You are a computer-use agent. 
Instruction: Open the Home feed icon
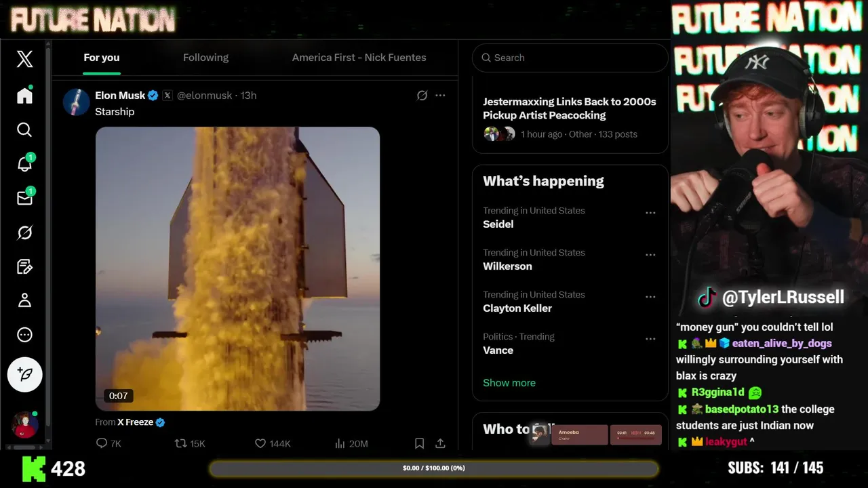pyautogui.click(x=24, y=96)
